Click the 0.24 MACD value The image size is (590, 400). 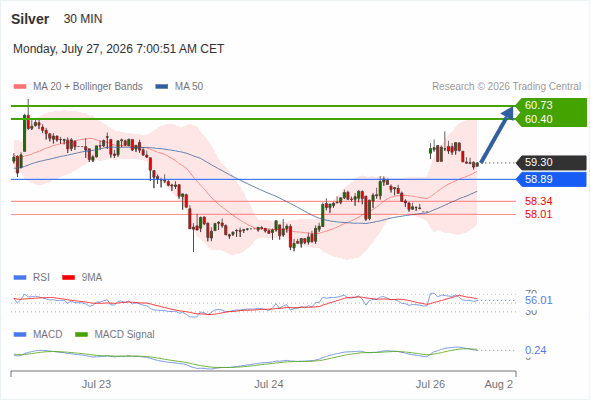535,350
